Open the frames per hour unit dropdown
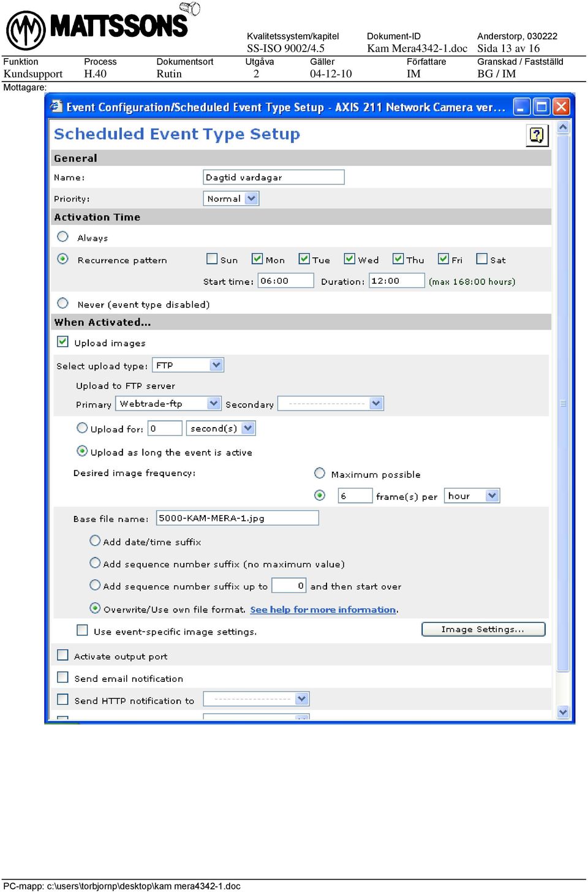Screen dimensions: 588x892 (472, 496)
